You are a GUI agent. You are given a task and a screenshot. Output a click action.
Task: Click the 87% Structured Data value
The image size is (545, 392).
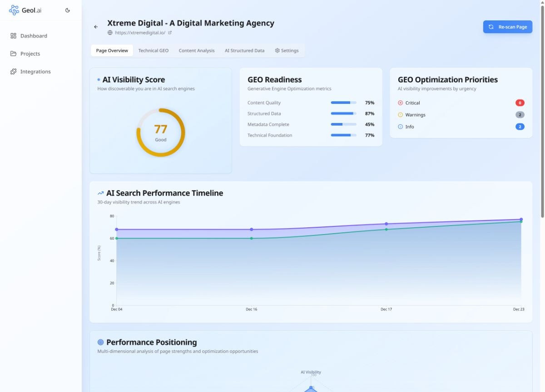coord(370,113)
